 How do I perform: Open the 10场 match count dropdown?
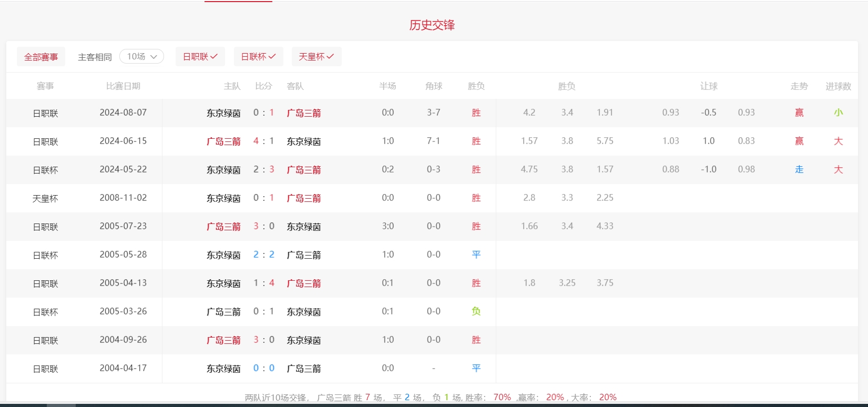[x=141, y=56]
